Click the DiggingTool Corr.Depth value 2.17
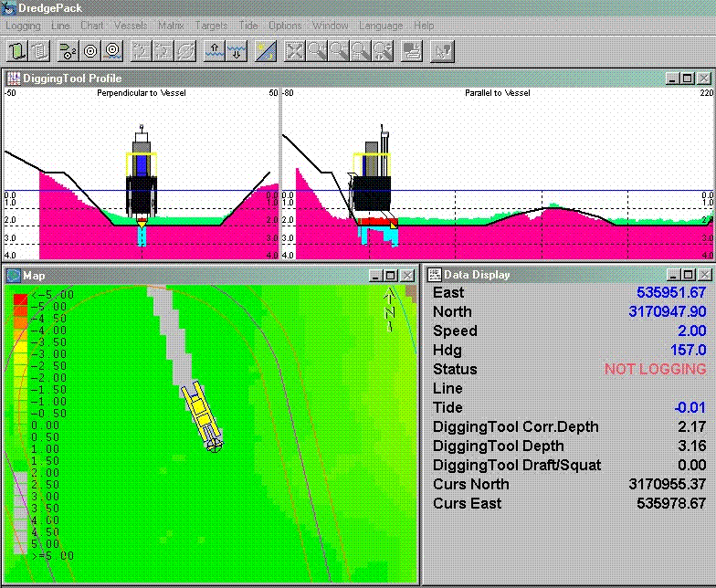 [692, 426]
